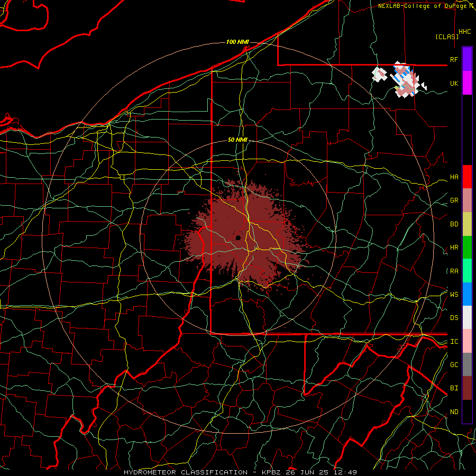Pick the light green RA swatch
The width and height of the screenshot is (476, 476).
[x=467, y=271]
